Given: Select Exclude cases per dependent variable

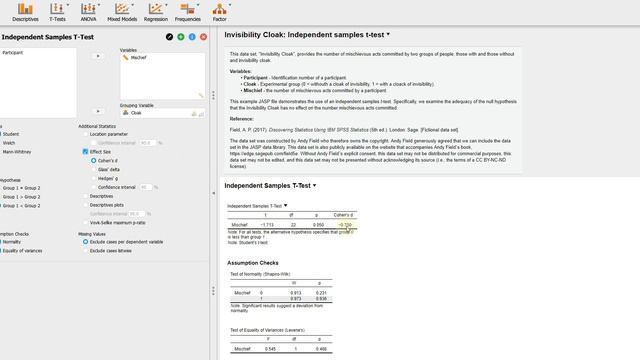Looking at the screenshot, I should pyautogui.click(x=85, y=242).
